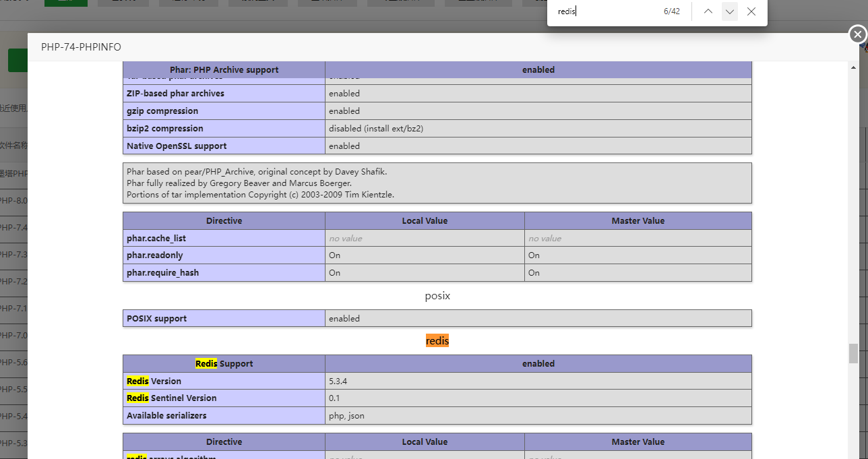Click the bzip2 compression row label
Screen dimensions: 868x459
[x=164, y=129]
